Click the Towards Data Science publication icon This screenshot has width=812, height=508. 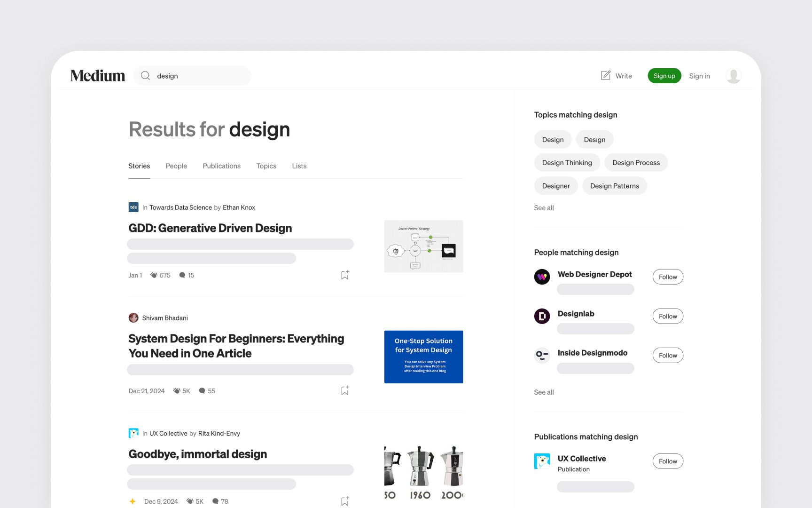click(x=133, y=207)
